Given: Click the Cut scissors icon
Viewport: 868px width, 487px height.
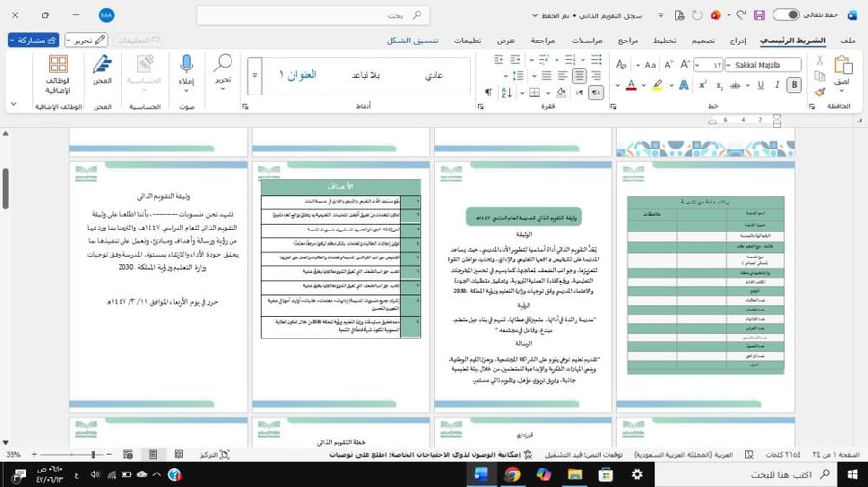Looking at the screenshot, I should 819,61.
